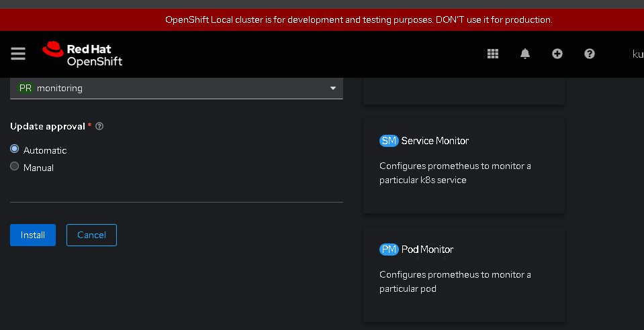Open the user menu at header edge

638,54
